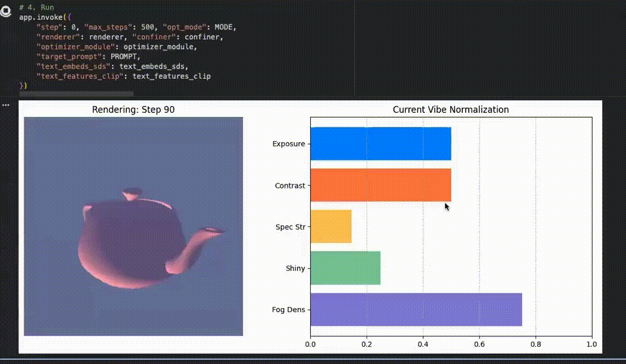The image size is (626, 364).
Task: Click the "Current Vibe Normalization" chart title
Action: [x=451, y=109]
